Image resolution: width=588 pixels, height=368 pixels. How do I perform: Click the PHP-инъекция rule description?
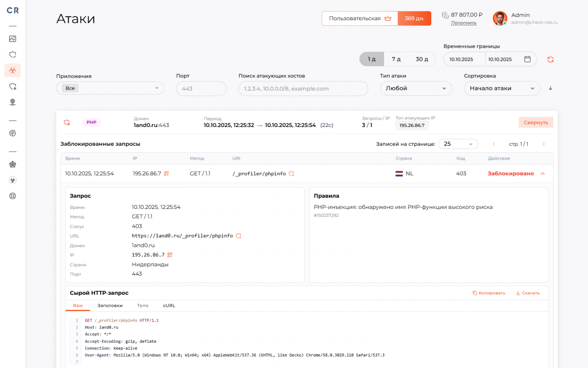coord(403,207)
